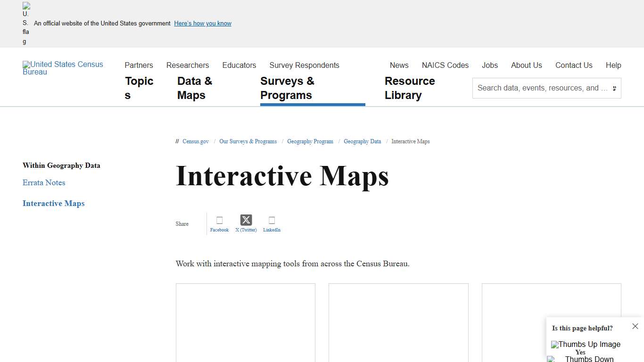Open the Surveys & Programs tab
Screen dimensions: 644x362
287,88
